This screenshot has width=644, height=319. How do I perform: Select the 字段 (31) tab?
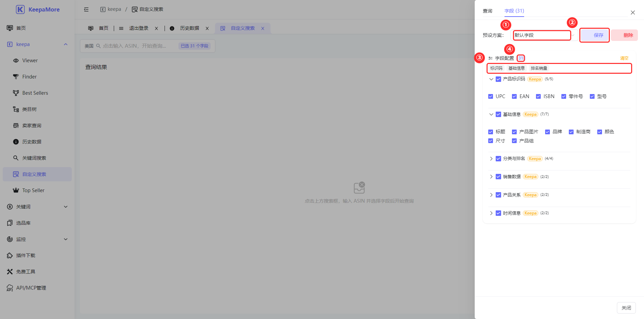(x=514, y=11)
